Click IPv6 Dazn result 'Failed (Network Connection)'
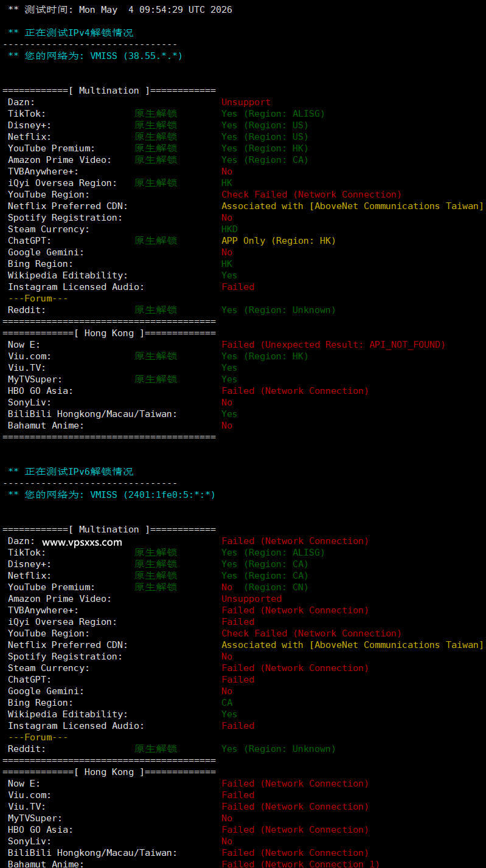The image size is (486, 868). click(x=295, y=541)
